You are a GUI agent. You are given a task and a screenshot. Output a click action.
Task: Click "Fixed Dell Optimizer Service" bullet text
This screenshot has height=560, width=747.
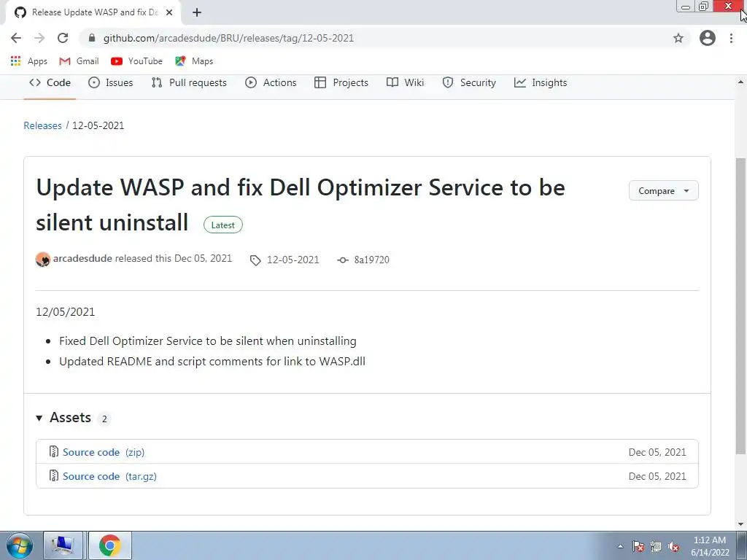(x=208, y=341)
